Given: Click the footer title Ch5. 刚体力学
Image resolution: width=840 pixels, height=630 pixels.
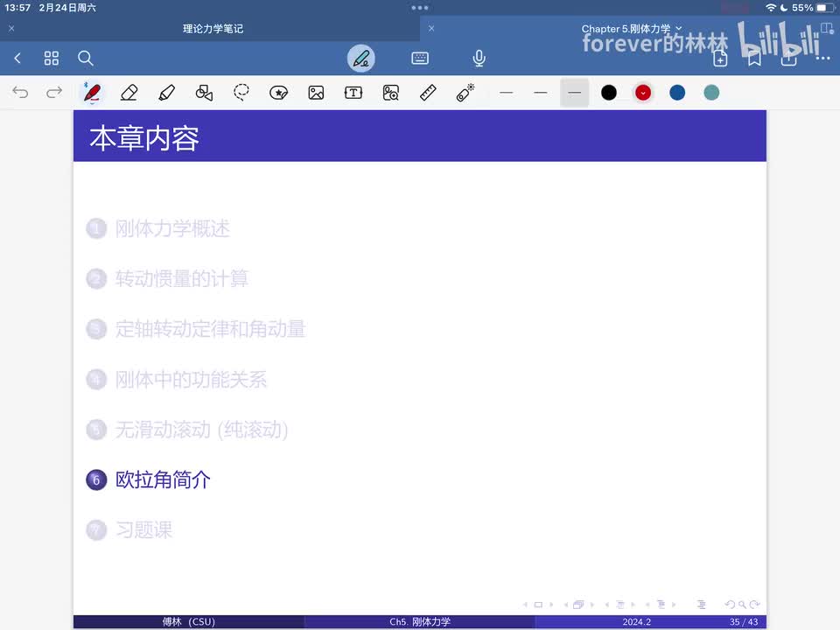Looking at the screenshot, I should (x=420, y=621).
